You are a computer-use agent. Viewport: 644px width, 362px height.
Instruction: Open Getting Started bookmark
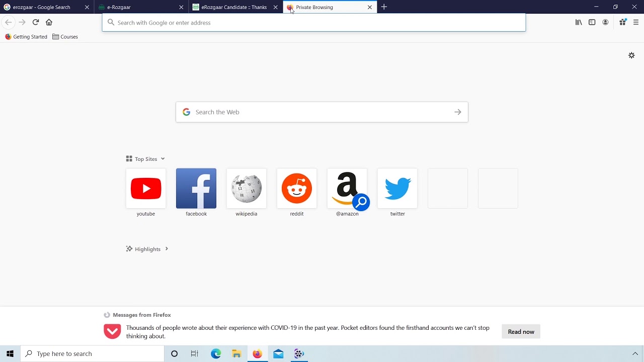(26, 37)
